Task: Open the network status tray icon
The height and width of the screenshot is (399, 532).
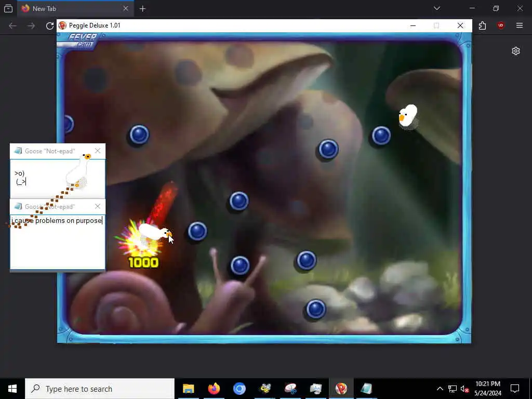Action: point(453,389)
